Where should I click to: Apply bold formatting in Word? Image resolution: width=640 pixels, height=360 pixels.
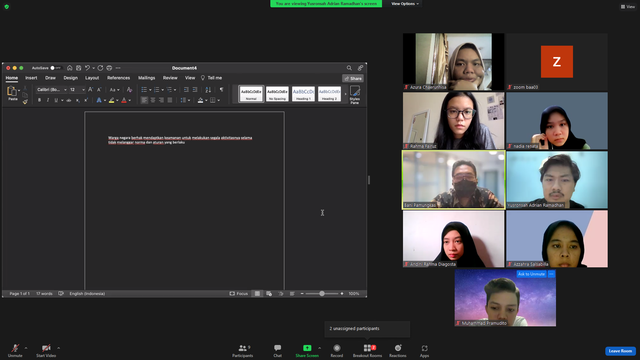[39, 100]
